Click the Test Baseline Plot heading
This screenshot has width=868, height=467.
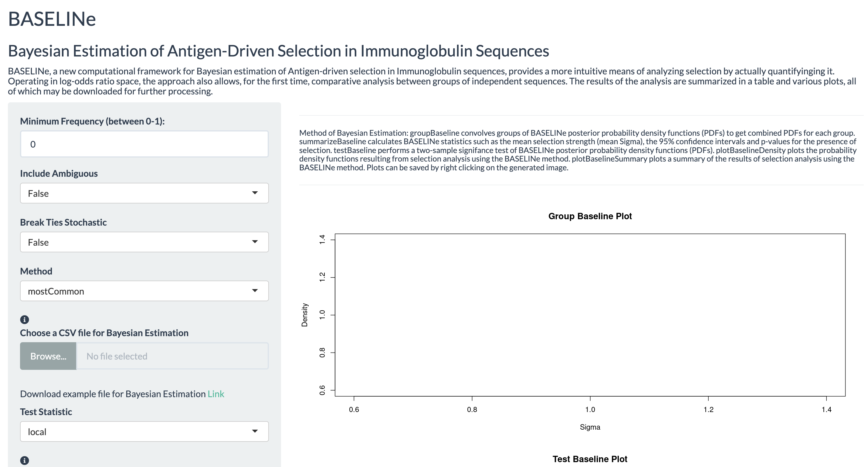(590, 459)
